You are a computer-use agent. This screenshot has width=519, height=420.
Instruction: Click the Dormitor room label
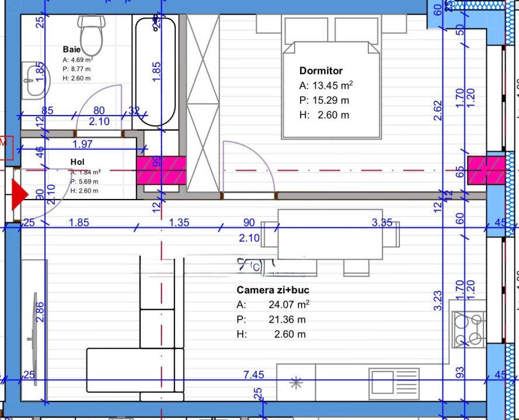coord(321,71)
